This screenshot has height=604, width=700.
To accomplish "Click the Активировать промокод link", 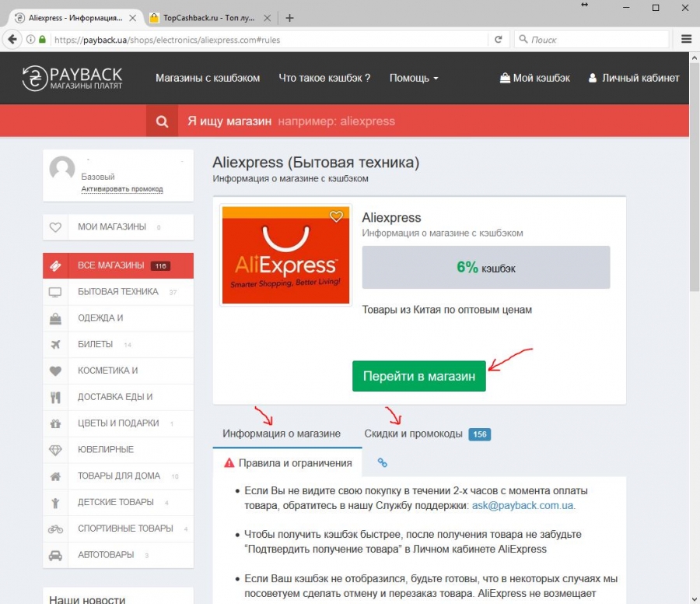I will coord(122,189).
